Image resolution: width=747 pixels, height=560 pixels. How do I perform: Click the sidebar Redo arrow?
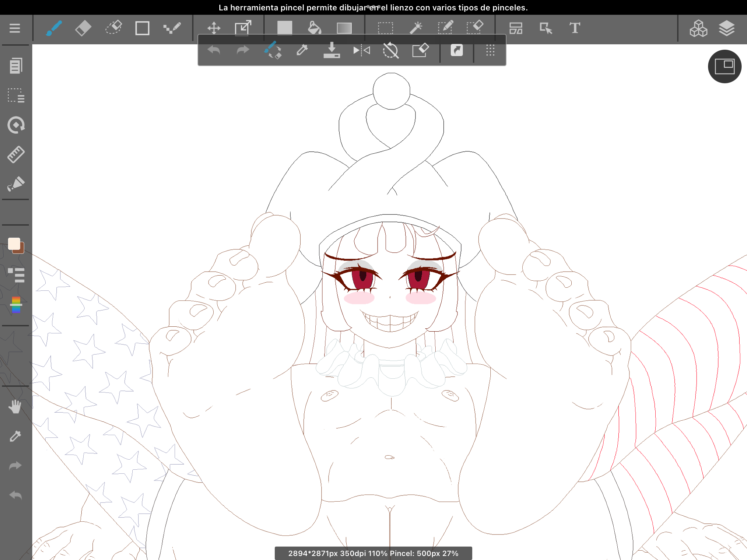coord(15,466)
